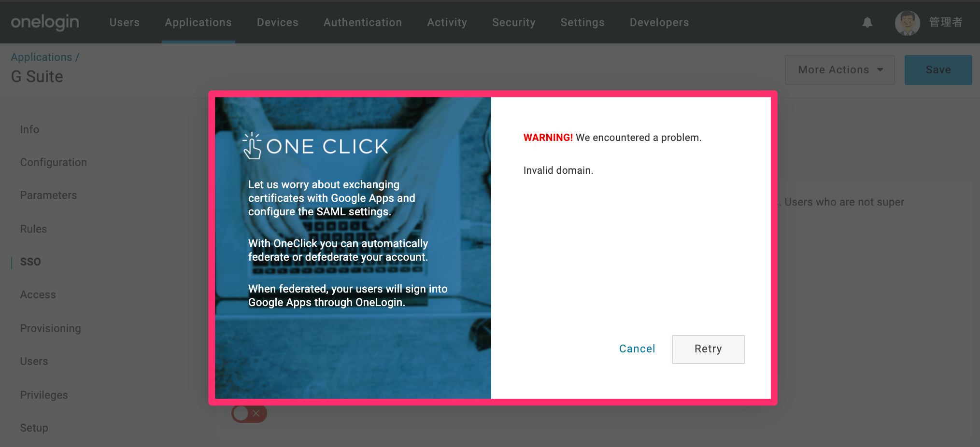980x447 pixels.
Task: Click the 管理者 username label
Action: point(946,22)
